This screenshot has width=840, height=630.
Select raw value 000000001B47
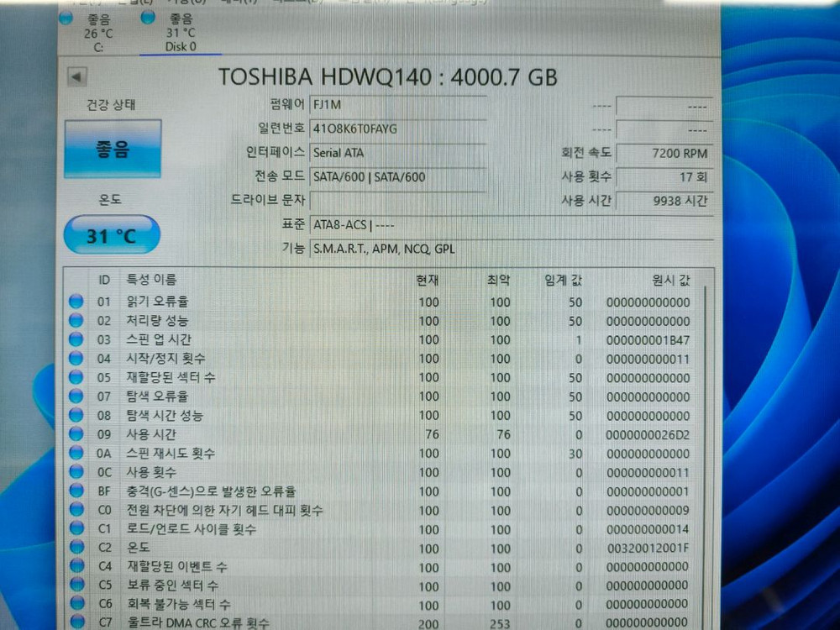click(648, 340)
